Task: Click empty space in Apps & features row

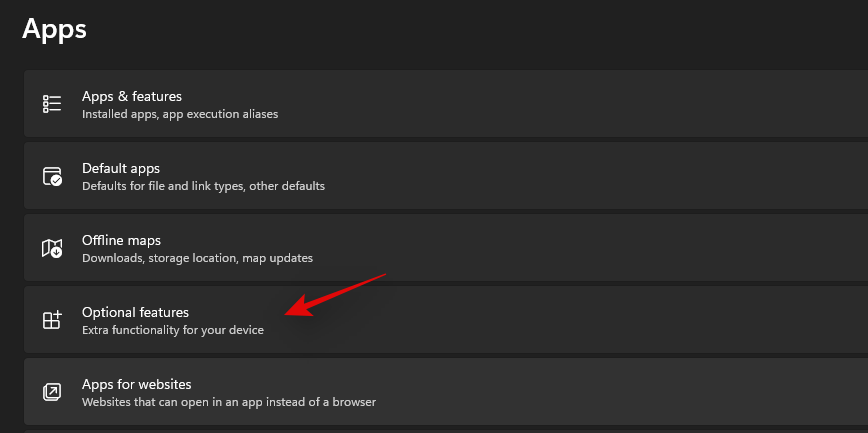Action: pyautogui.click(x=600, y=104)
